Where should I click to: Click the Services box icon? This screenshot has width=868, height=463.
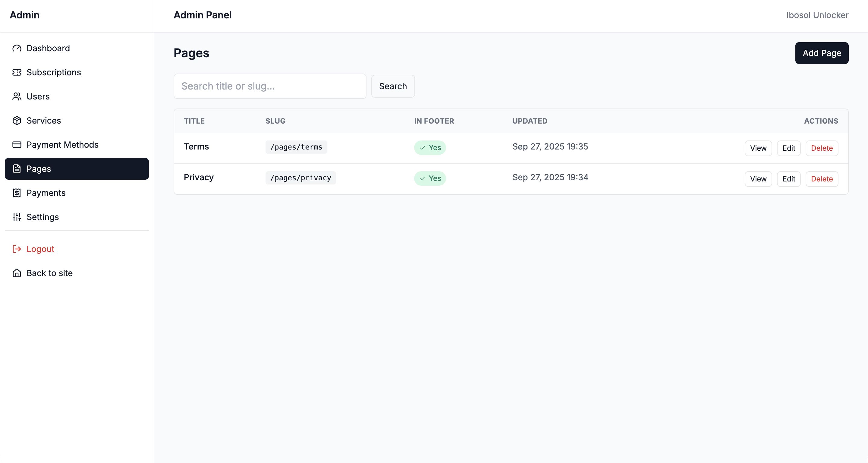pyautogui.click(x=17, y=121)
